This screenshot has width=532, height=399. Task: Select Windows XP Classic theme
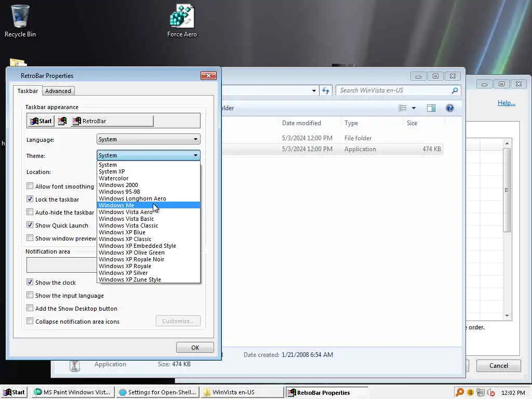(149, 239)
